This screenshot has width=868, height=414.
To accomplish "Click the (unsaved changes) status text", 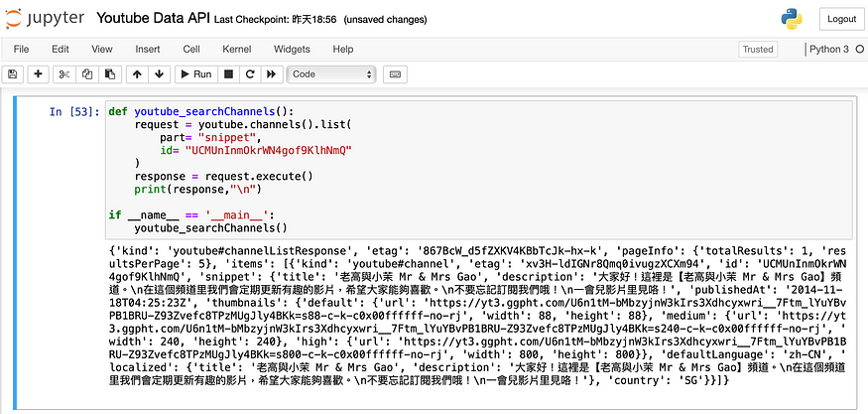I will click(385, 20).
